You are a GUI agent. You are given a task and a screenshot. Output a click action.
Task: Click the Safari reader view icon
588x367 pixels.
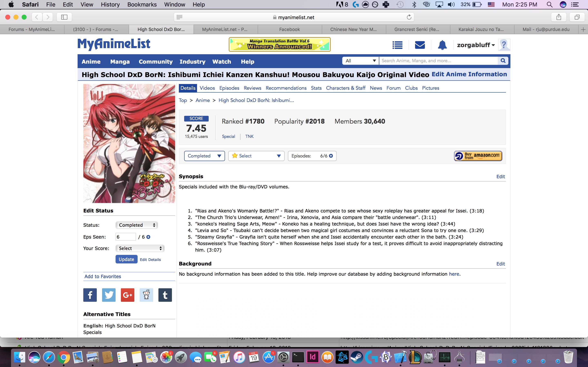coord(179,17)
